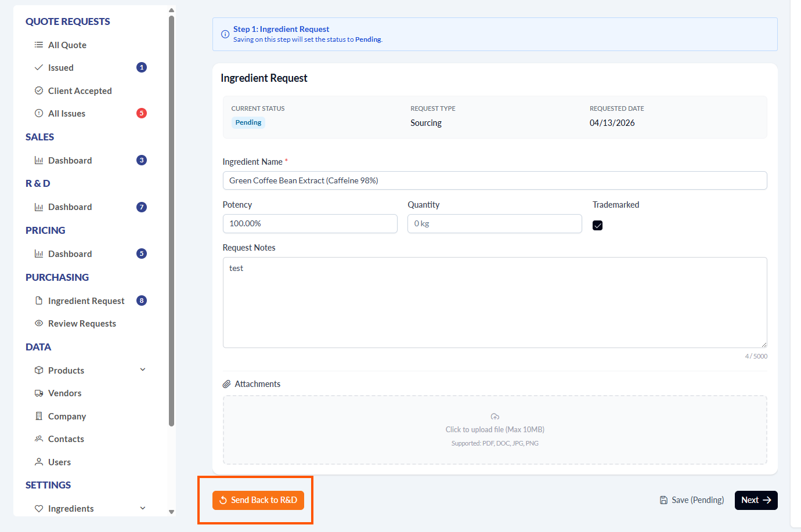The image size is (801, 532).
Task: Click the Next button
Action: [756, 500]
